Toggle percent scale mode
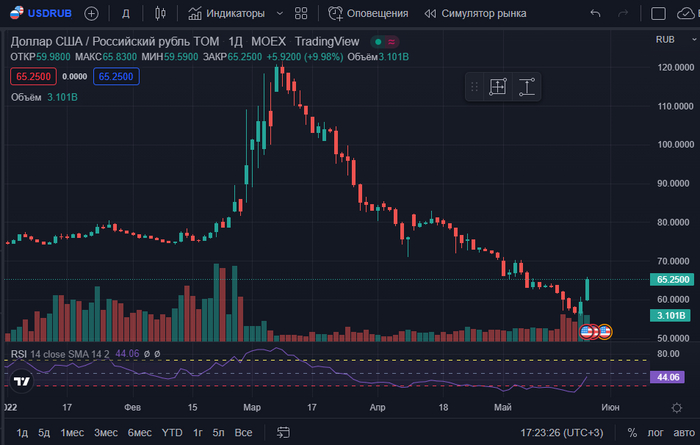This screenshot has width=700, height=445. pos(632,433)
